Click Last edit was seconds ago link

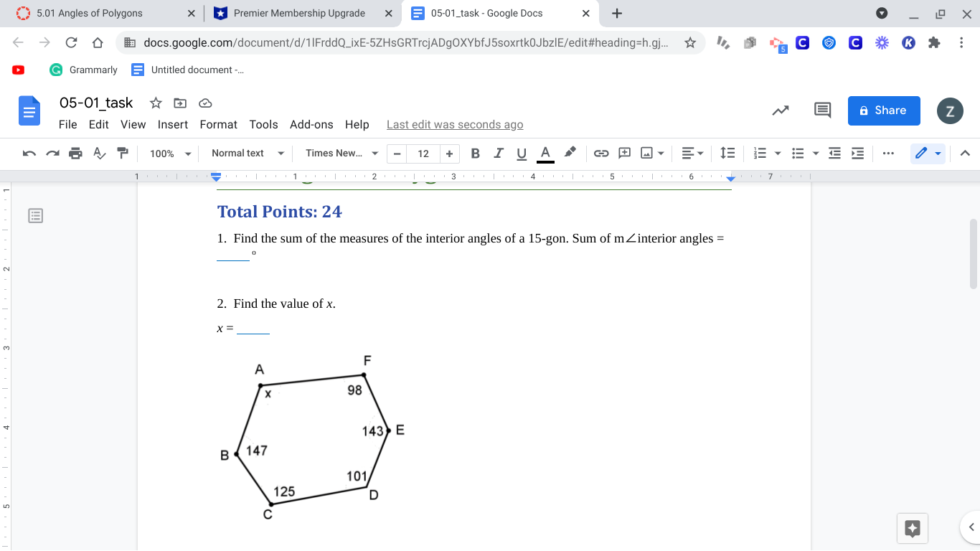pyautogui.click(x=454, y=124)
